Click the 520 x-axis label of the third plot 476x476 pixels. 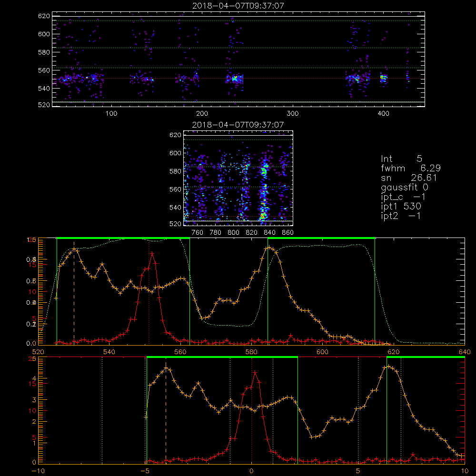38,352
